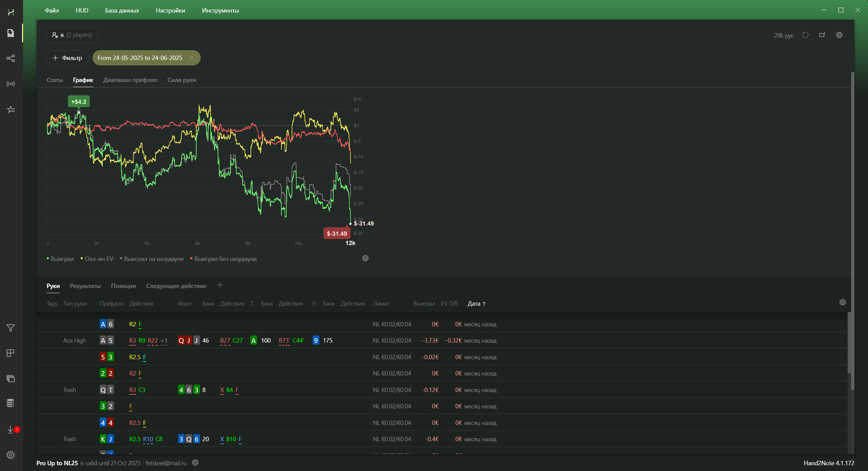Switch to the Диапазон префлоп tab
Image resolution: width=868 pixels, height=471 pixels.
tap(130, 80)
